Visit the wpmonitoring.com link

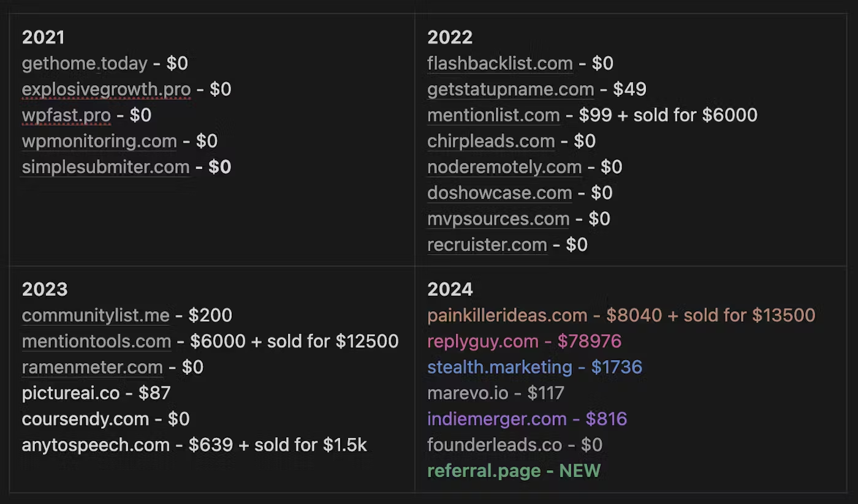[99, 141]
